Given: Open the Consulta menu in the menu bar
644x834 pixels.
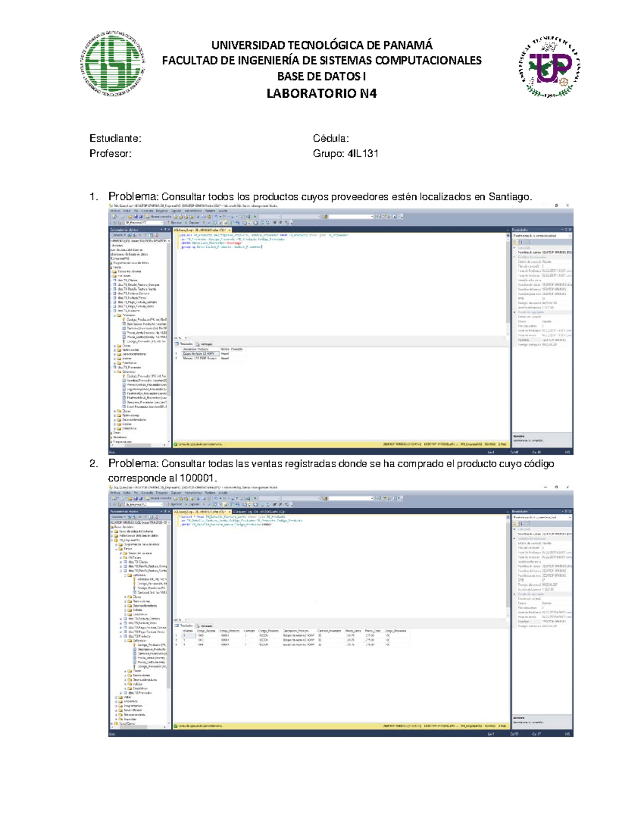Looking at the screenshot, I should tap(147, 211).
